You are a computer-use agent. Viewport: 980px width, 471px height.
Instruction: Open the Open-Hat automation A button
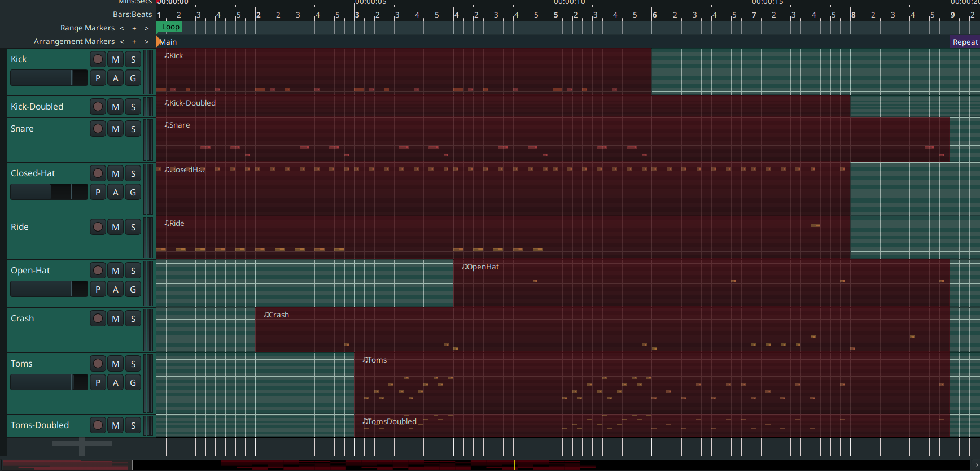pyautogui.click(x=116, y=289)
